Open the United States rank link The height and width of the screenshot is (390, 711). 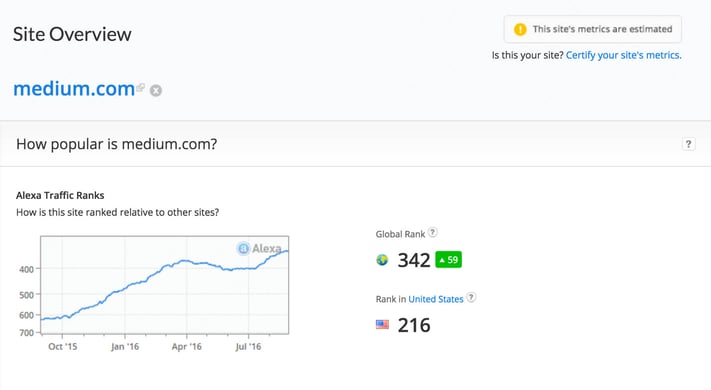[x=436, y=299]
